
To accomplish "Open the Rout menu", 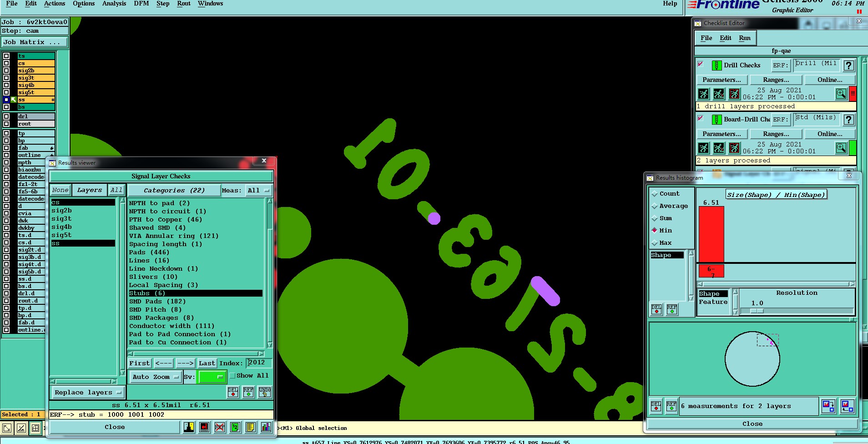I will click(184, 4).
